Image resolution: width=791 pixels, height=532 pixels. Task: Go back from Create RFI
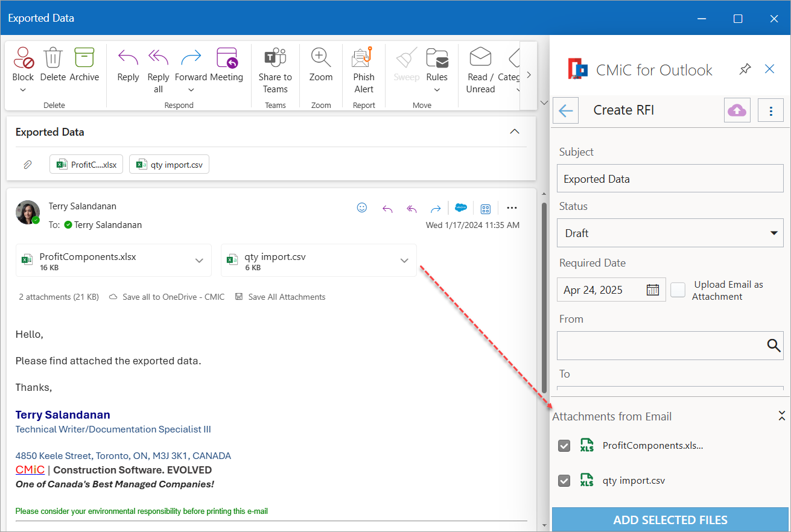(x=566, y=110)
